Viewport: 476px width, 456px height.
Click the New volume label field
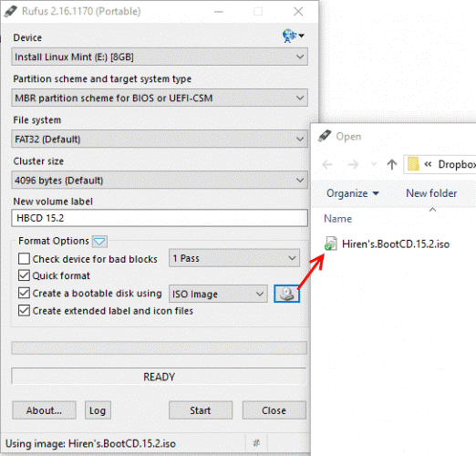pos(160,218)
